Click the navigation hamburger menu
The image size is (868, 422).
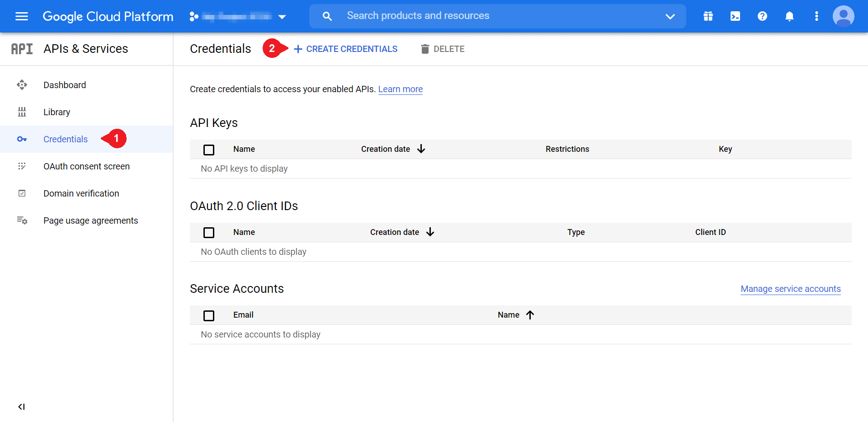pos(21,16)
